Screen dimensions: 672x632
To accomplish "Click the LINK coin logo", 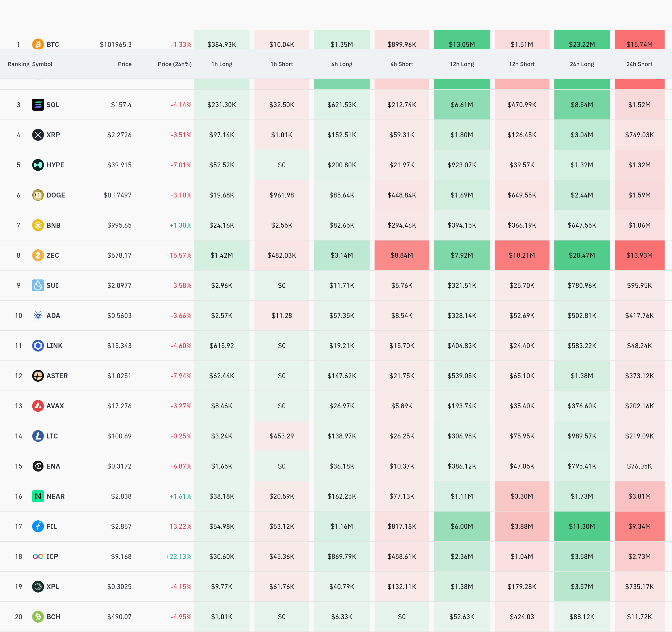I will [38, 346].
